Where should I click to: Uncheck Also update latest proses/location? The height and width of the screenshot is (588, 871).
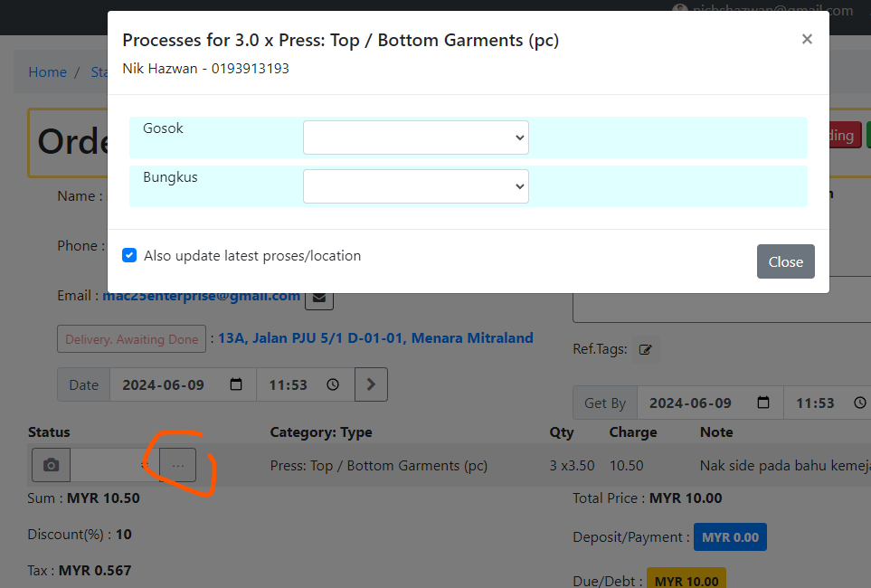click(129, 255)
